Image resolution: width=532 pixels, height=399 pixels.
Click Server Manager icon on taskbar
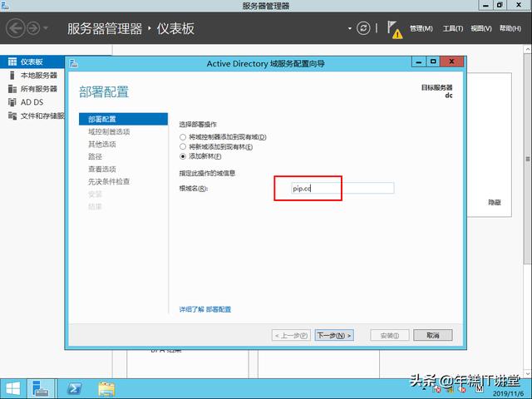[41, 389]
